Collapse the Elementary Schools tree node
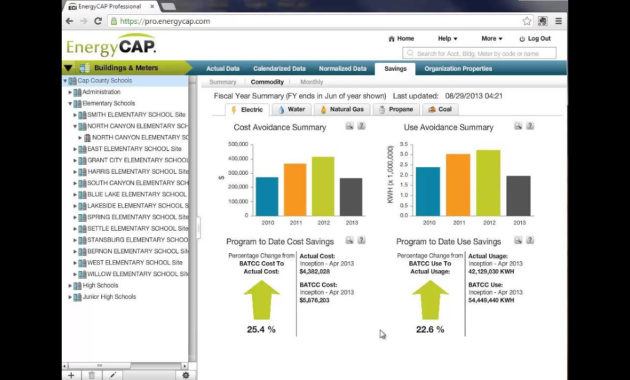The width and height of the screenshot is (630, 380). coord(70,104)
